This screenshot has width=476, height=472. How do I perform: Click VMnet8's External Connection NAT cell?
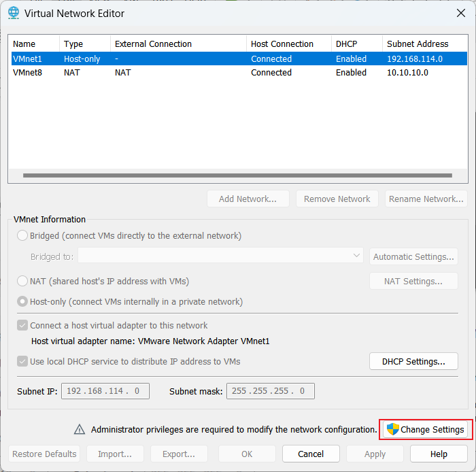click(122, 73)
